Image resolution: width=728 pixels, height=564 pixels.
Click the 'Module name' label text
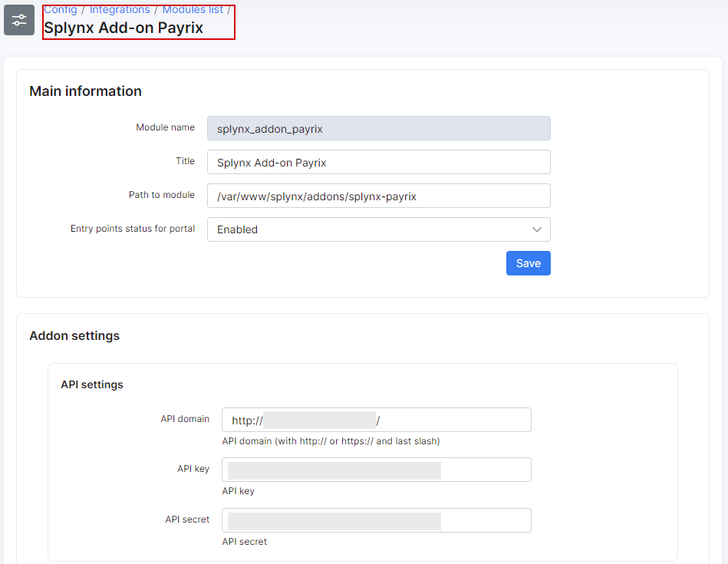click(165, 127)
